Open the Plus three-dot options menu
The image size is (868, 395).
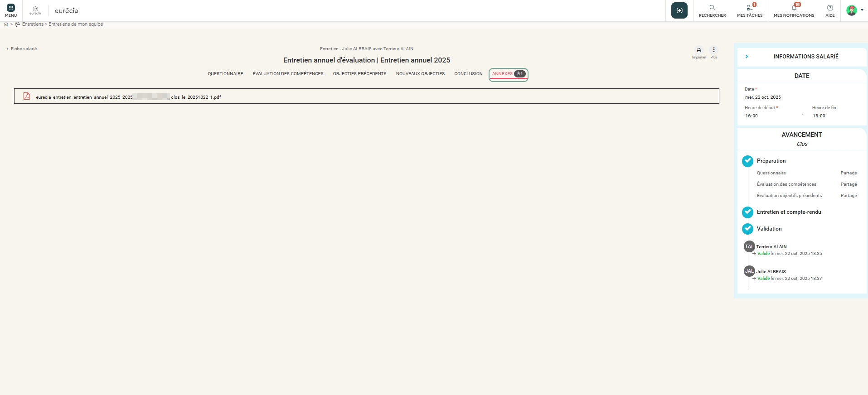point(714,50)
